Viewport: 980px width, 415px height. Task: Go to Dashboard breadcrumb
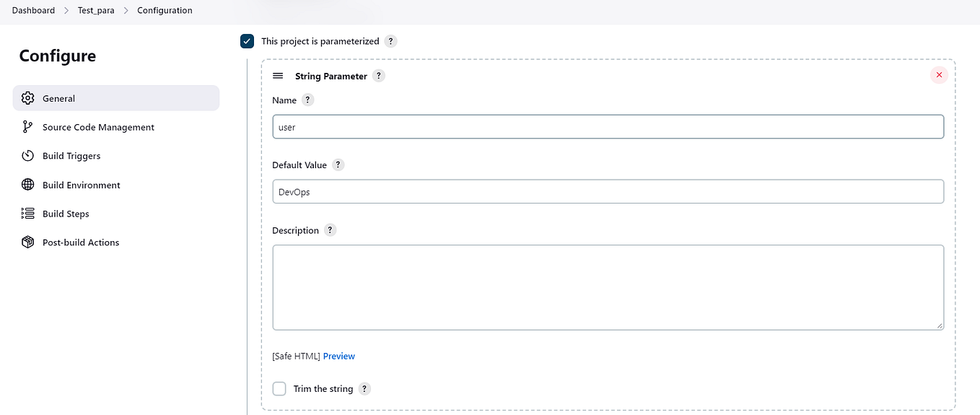(33, 11)
